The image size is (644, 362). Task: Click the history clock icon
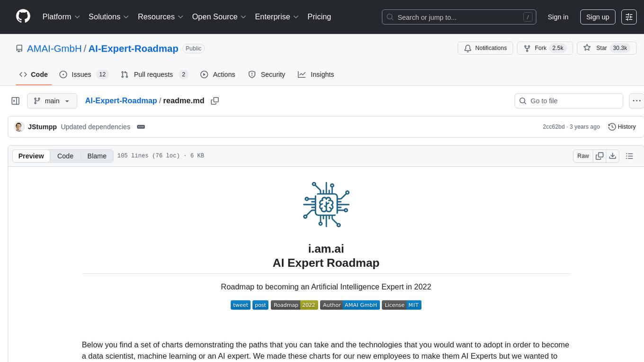pos(612,127)
